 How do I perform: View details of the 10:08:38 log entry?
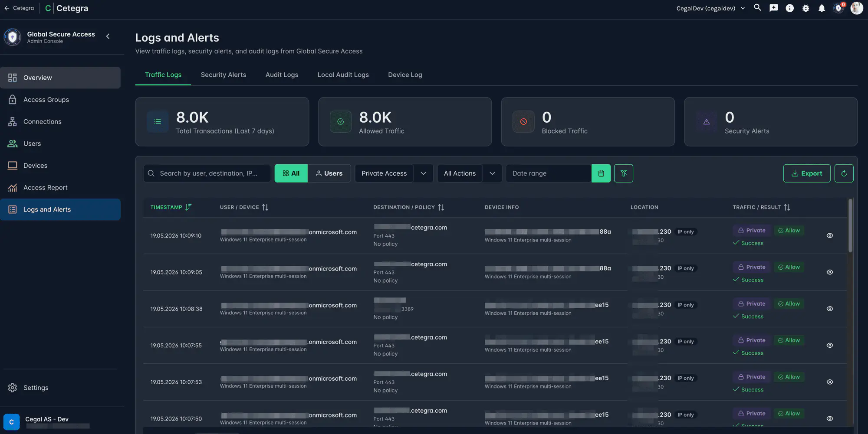829,309
